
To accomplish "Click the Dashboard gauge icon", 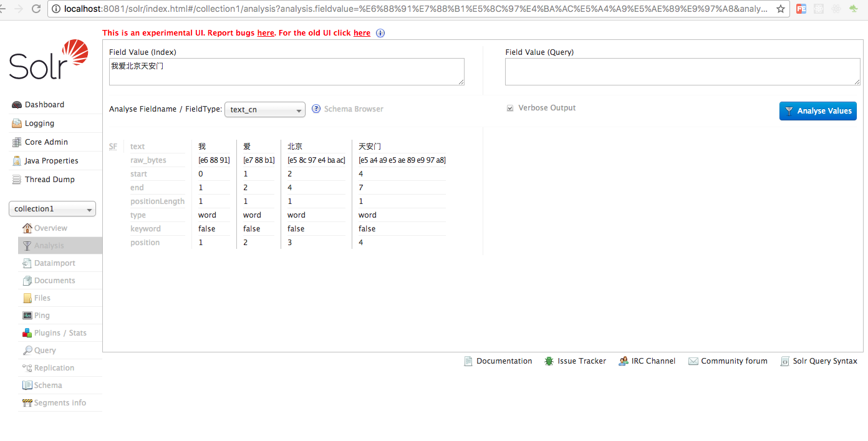I will (17, 105).
